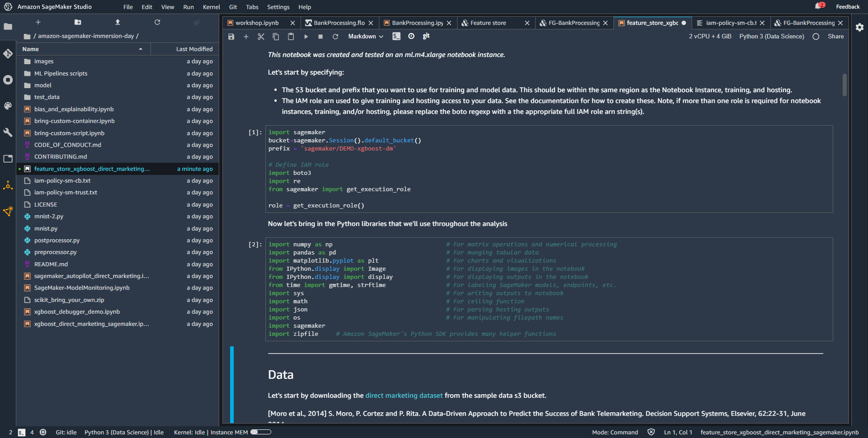
Task: Open the SageMaker components and registries panel
Action: coord(8,212)
